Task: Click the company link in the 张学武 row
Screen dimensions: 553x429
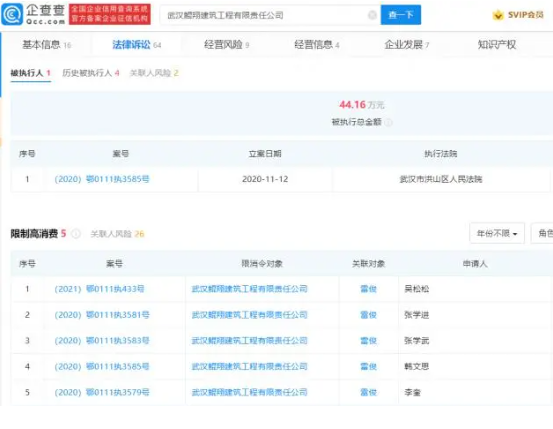Action: click(249, 340)
